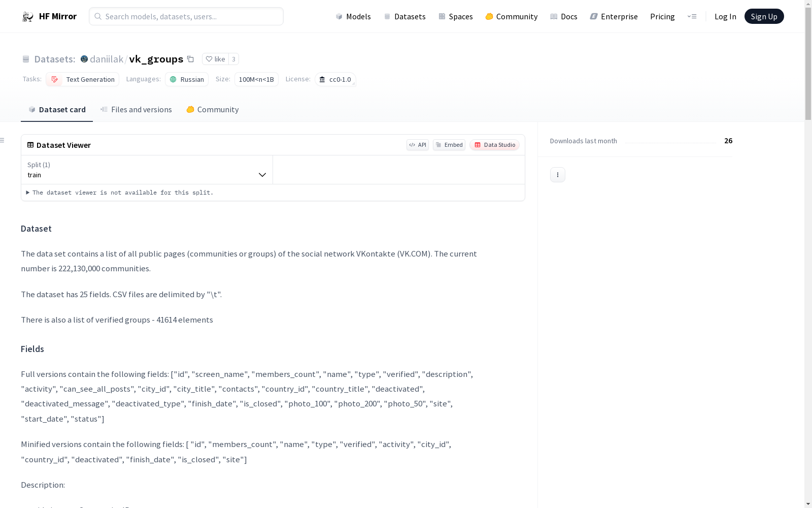
Task: Open the Files and versions tab
Action: [x=136, y=110]
